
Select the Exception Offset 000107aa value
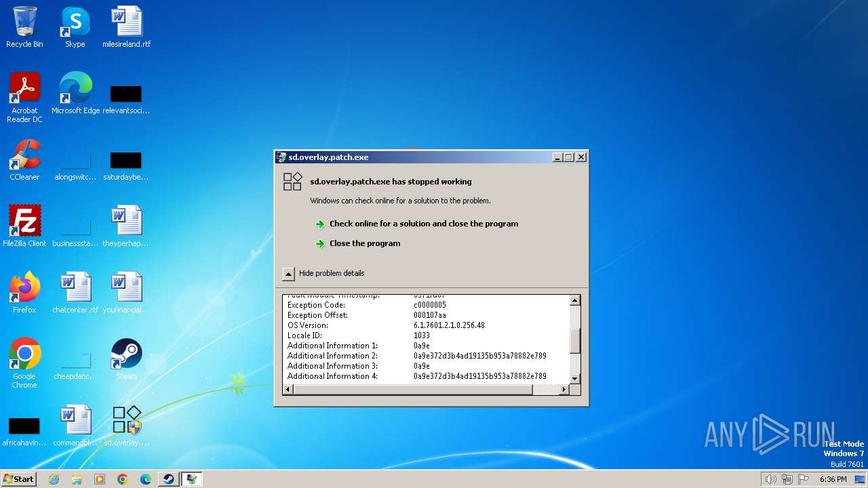[430, 315]
